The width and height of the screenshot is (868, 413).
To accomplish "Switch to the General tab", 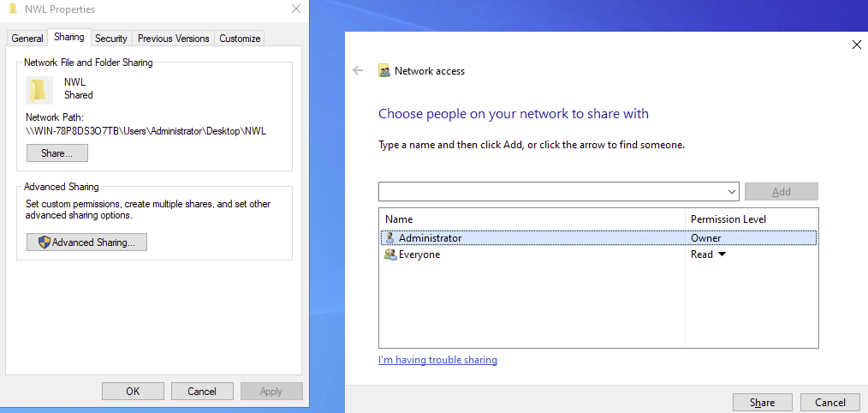I will (27, 39).
